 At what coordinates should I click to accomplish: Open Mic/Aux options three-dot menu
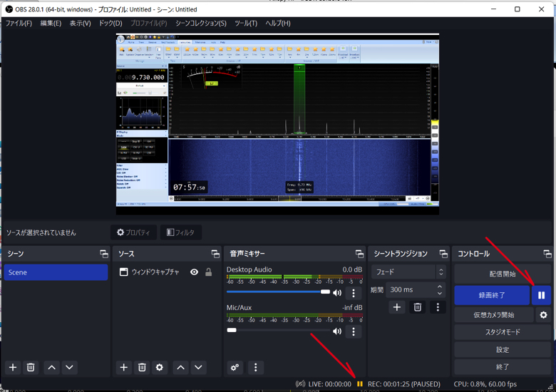(x=353, y=331)
